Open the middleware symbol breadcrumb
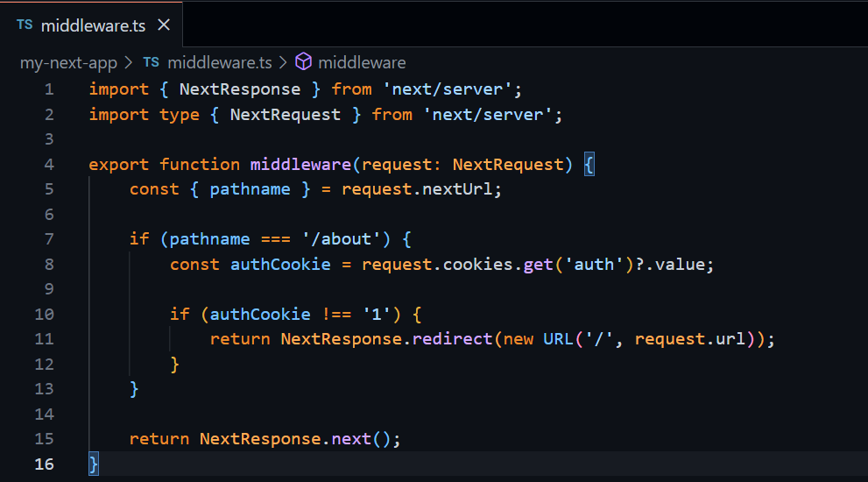This screenshot has width=868, height=482. click(x=362, y=62)
